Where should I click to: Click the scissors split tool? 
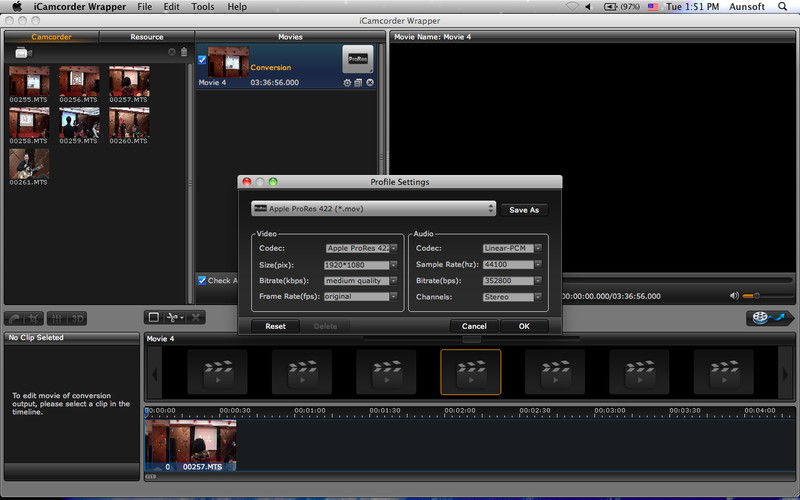(x=174, y=317)
